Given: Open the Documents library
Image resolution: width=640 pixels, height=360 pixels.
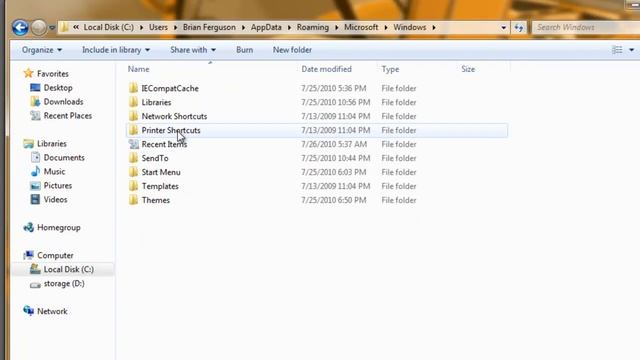Looking at the screenshot, I should [x=64, y=158].
